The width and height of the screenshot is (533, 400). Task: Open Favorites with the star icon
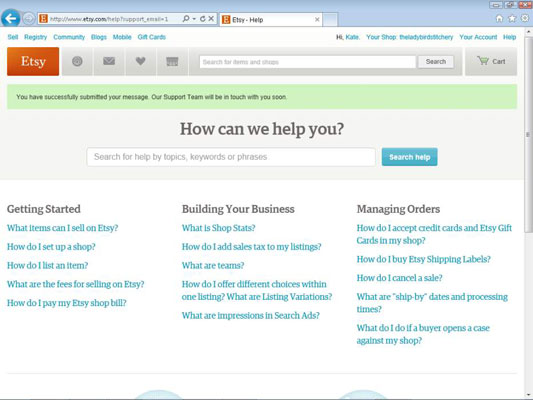(512, 19)
